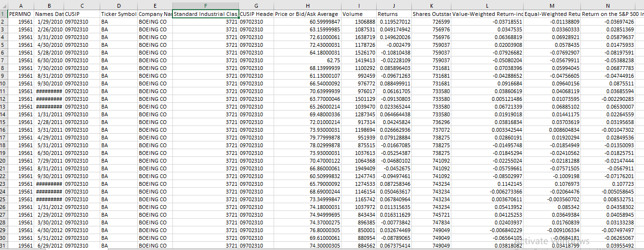The height and width of the screenshot is (250, 644).
Task: Click date cell 6/30/2010
Action: tap(49, 60)
